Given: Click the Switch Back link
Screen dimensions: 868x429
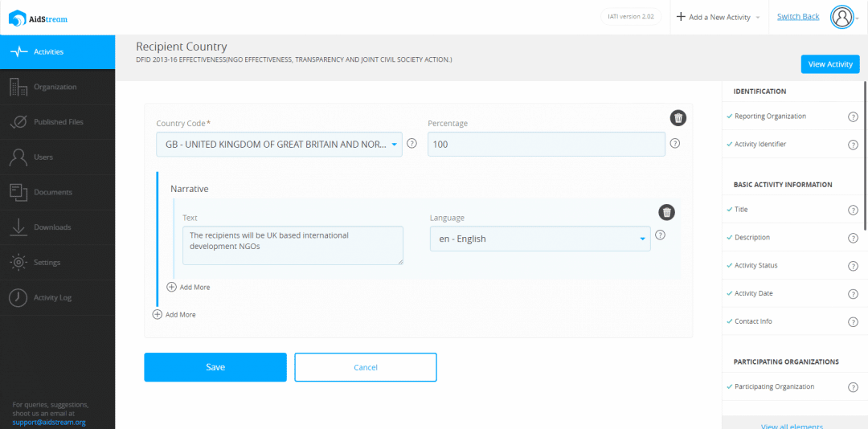Looking at the screenshot, I should pyautogui.click(x=798, y=17).
